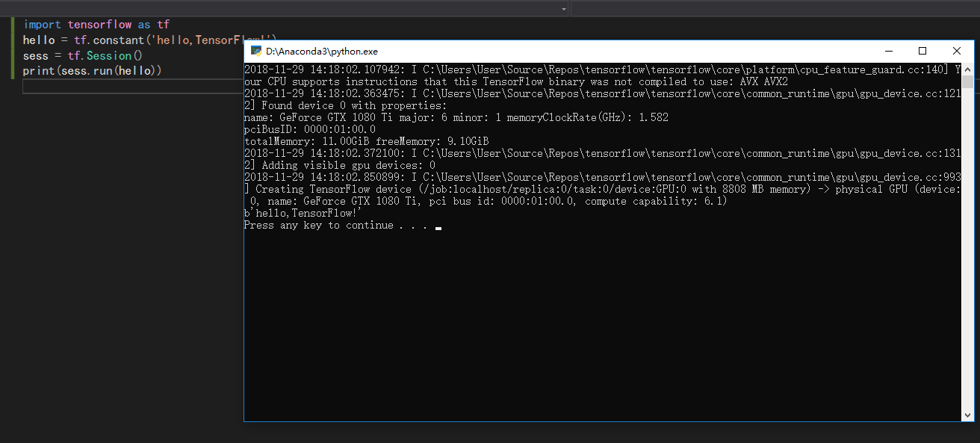This screenshot has width=980, height=443.
Task: Maximize the python.exe console window
Action: (x=922, y=51)
